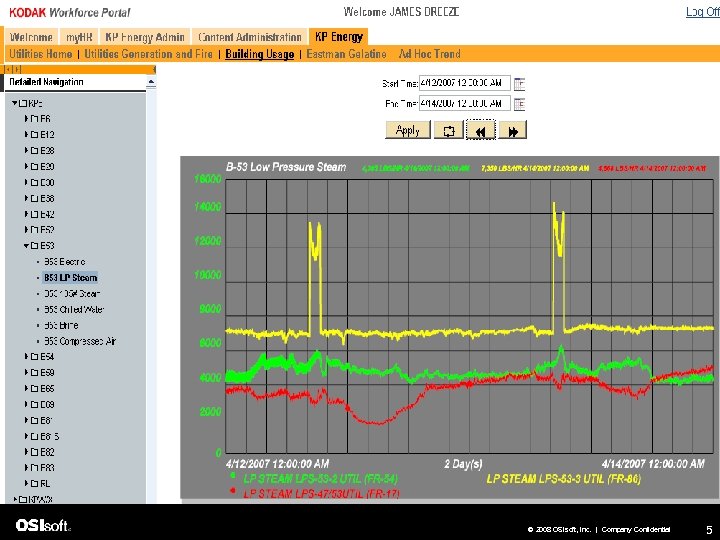Expand the B28 building node
The height and width of the screenshot is (540, 720).
(27, 151)
